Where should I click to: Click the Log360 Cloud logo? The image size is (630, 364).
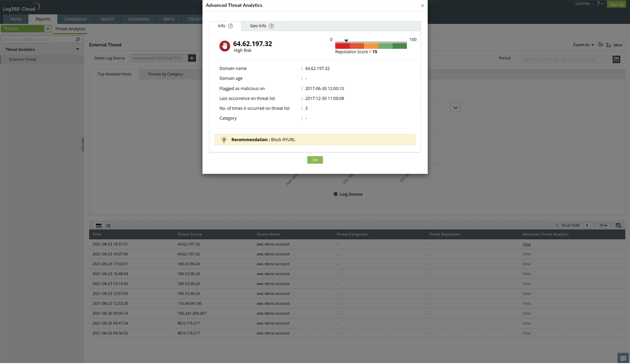pos(21,7)
